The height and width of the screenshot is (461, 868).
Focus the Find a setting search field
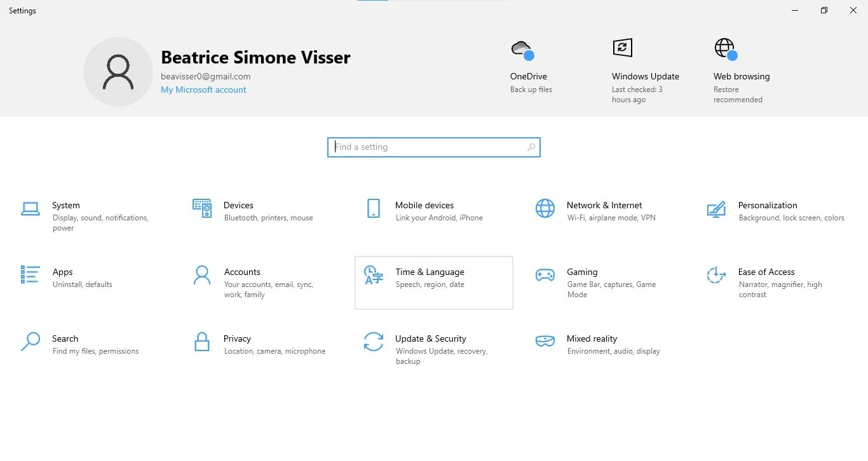434,147
